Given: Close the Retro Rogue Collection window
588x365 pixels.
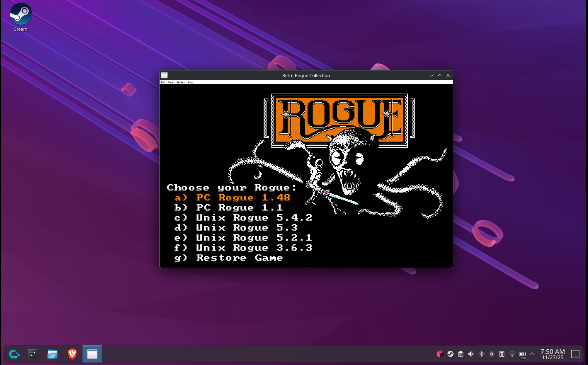Looking at the screenshot, I should coord(448,75).
